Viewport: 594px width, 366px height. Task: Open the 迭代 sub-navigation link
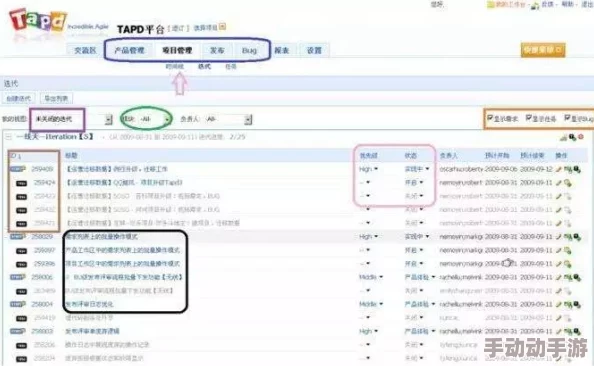204,67
